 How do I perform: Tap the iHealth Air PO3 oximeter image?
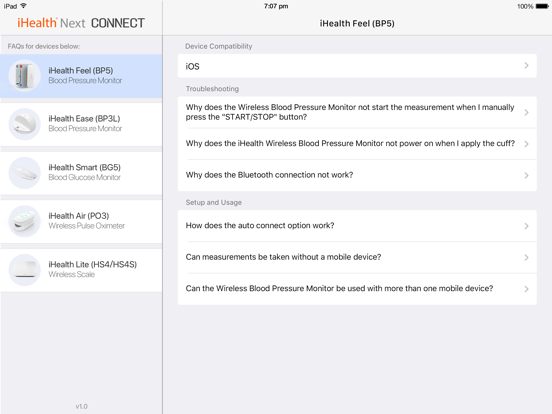tap(24, 221)
